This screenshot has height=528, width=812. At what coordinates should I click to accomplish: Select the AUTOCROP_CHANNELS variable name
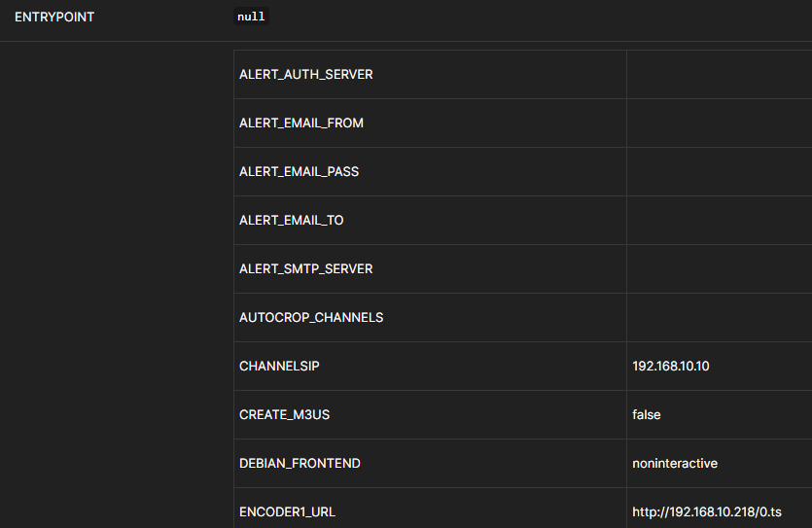coord(311,318)
